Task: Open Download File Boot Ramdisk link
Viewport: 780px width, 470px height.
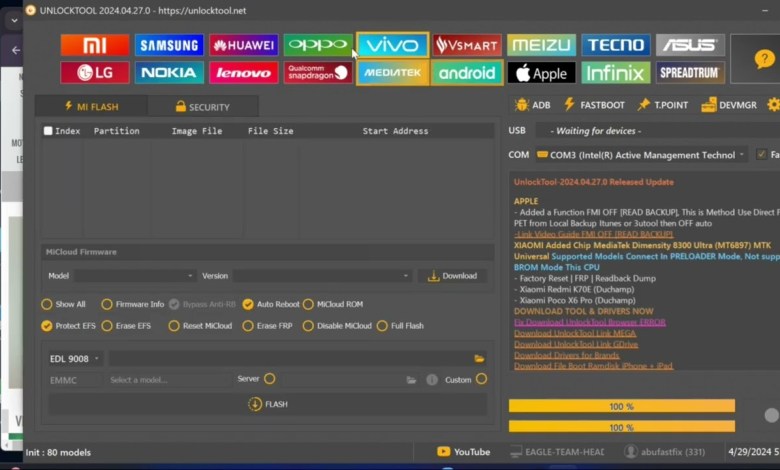Action: 593,366
